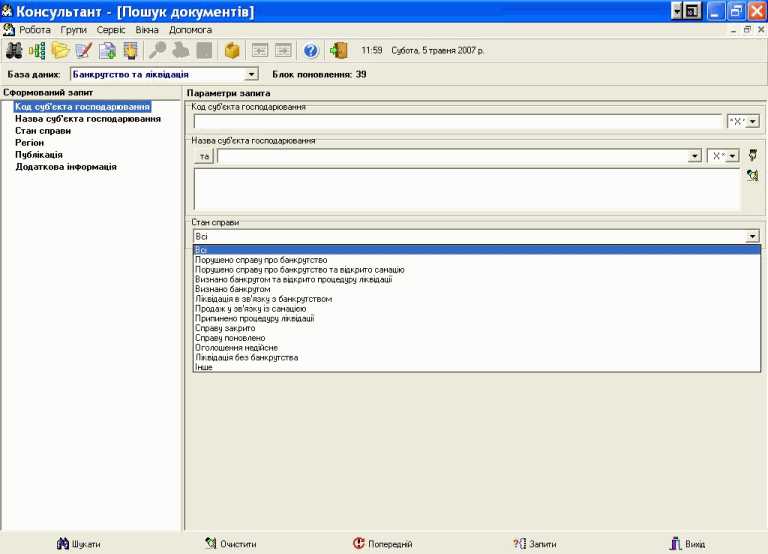Click the pin icon next to name field
768x554 pixels.
point(753,155)
